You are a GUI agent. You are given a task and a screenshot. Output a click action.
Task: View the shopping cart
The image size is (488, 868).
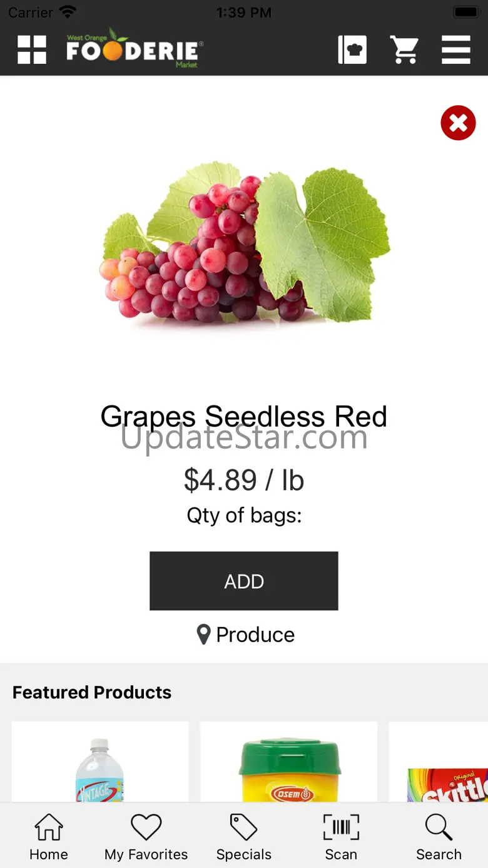click(404, 49)
